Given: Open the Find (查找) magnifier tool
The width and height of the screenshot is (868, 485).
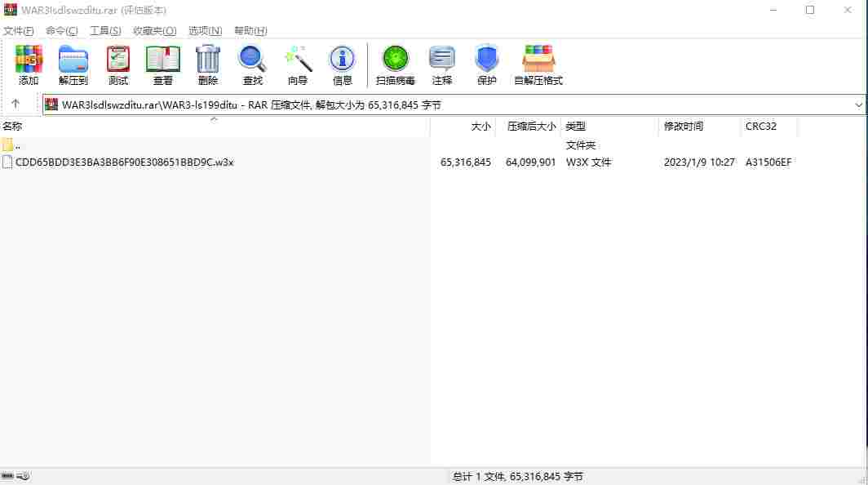Looking at the screenshot, I should 252,65.
